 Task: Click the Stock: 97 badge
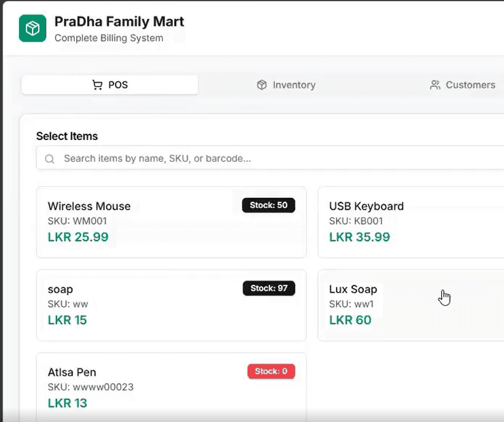(269, 288)
